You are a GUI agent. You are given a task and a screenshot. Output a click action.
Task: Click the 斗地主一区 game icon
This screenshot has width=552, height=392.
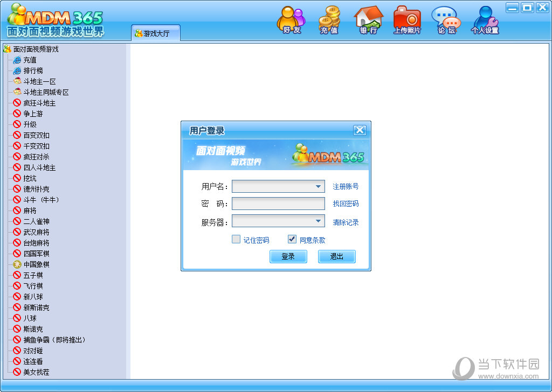(17, 81)
